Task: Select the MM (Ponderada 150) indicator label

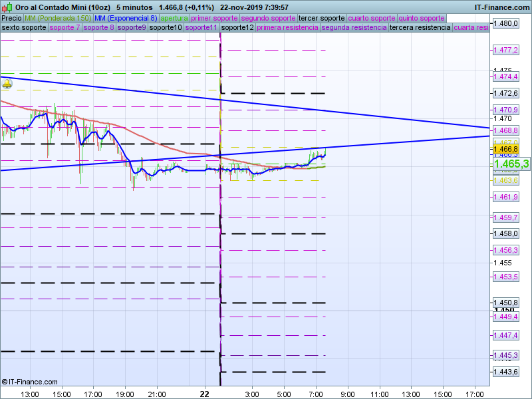Action: (58, 18)
